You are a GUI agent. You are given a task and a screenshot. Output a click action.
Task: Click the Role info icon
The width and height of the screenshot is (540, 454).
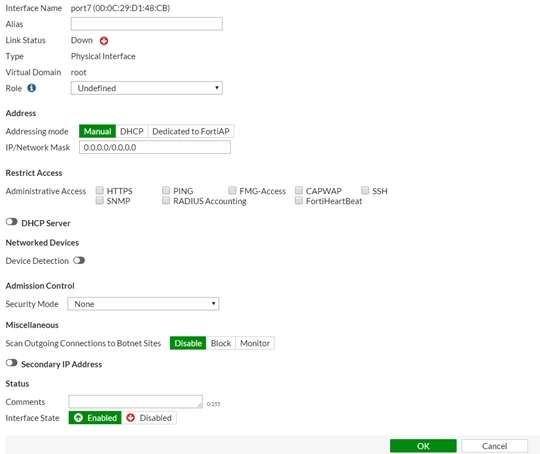pos(32,88)
